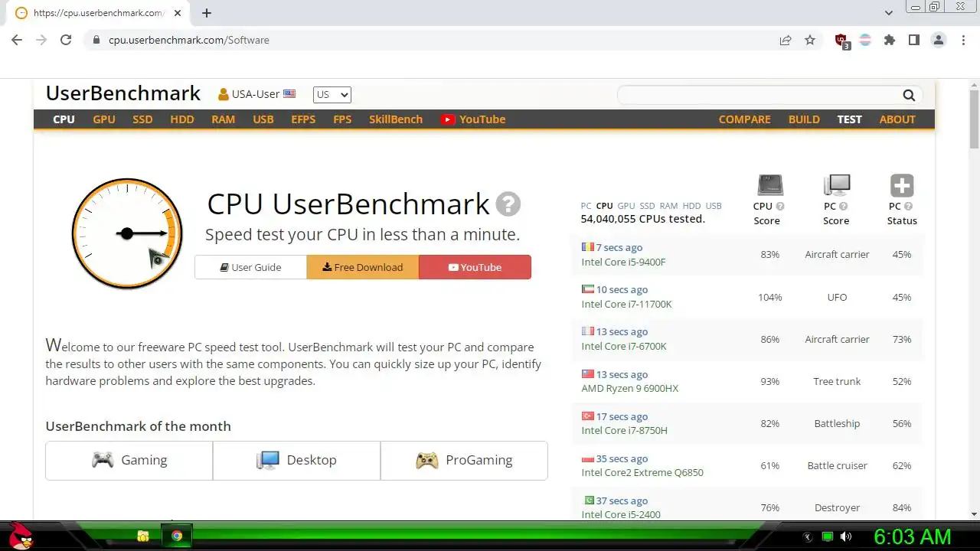The width and height of the screenshot is (980, 551).
Task: Click the US flag next to USA-User
Action: tap(289, 94)
